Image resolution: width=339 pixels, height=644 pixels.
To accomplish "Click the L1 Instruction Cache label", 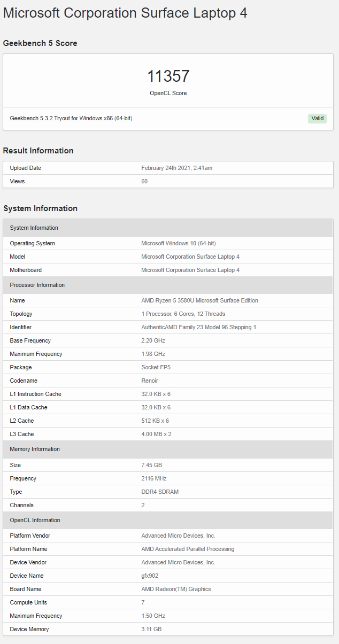I will [36, 394].
